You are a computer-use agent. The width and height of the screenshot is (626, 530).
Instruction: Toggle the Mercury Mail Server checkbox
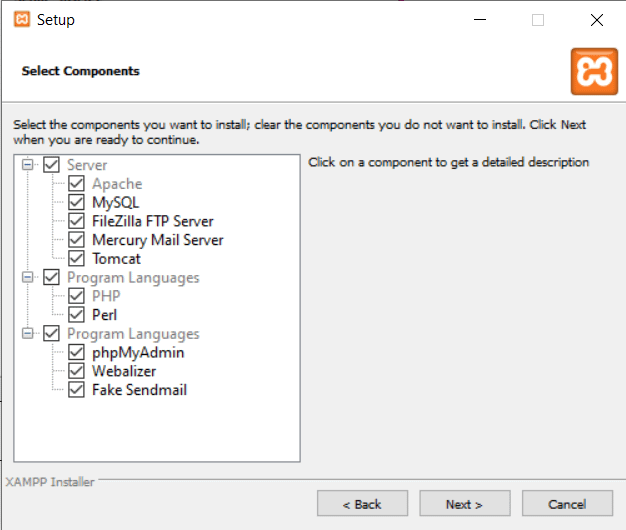click(x=76, y=240)
